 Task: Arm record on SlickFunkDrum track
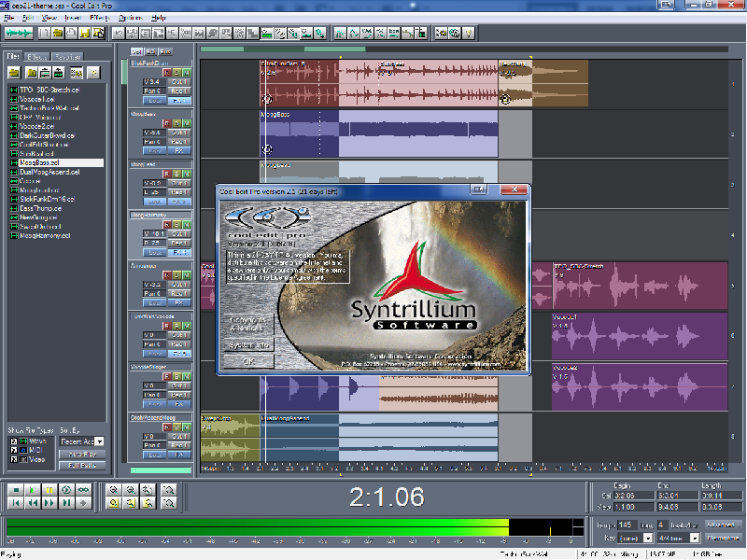(x=167, y=73)
